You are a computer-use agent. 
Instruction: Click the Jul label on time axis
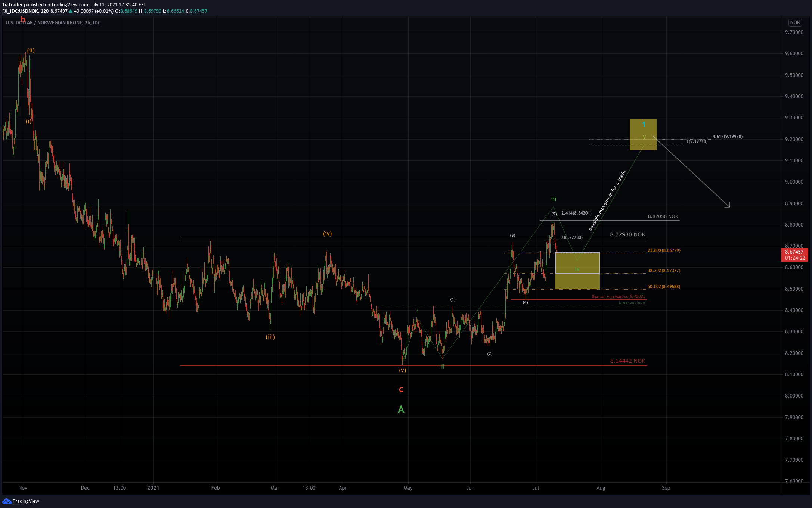tap(536, 488)
